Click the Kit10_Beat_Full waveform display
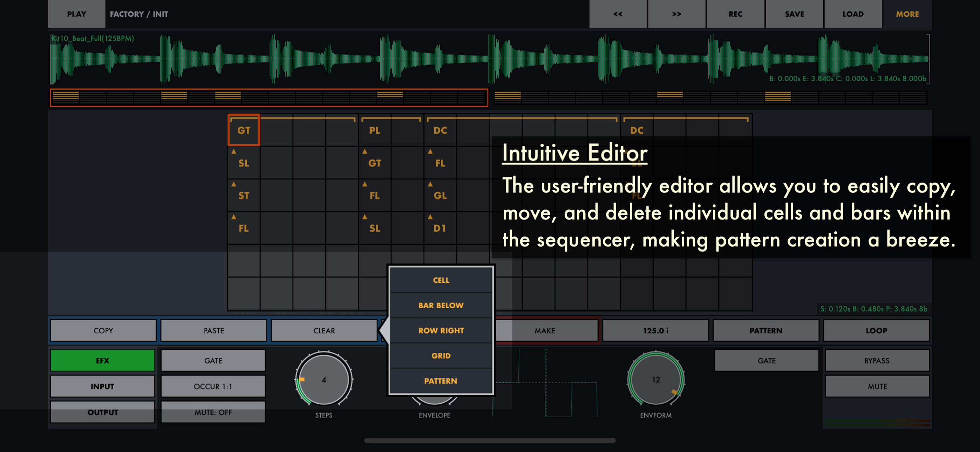This screenshot has width=980, height=452. coord(490,59)
